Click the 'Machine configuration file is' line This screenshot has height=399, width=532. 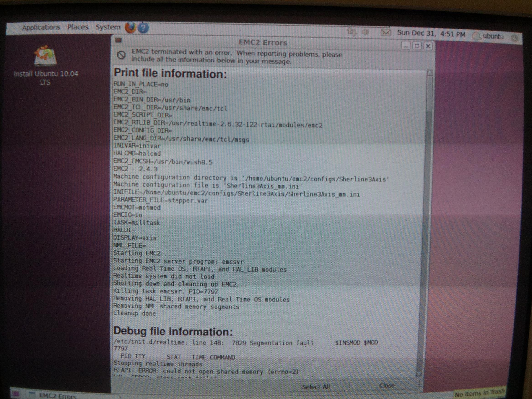coord(208,185)
